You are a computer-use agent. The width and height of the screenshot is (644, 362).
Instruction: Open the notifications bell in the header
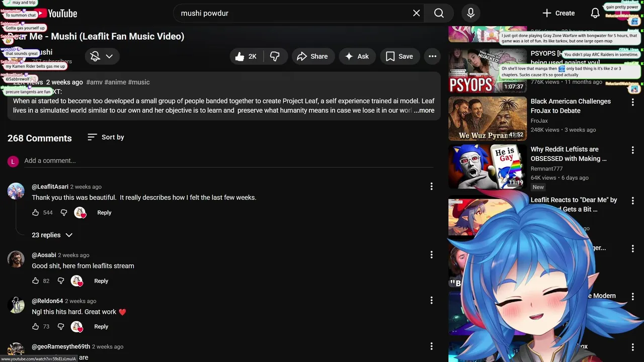pyautogui.click(x=595, y=13)
